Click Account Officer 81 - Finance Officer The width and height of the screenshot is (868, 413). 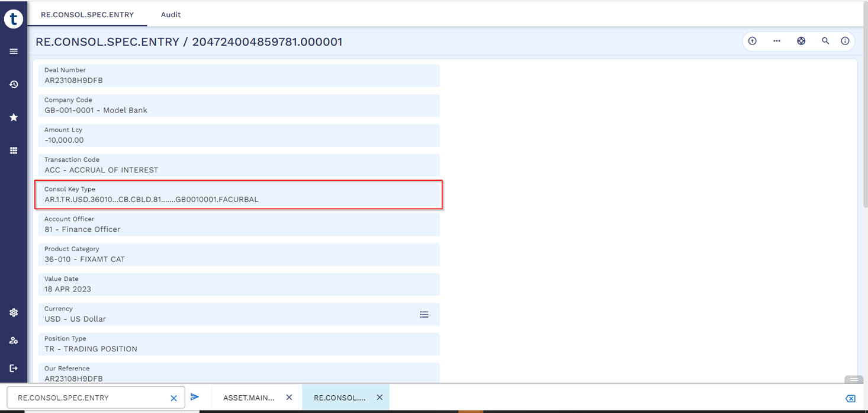coord(82,229)
